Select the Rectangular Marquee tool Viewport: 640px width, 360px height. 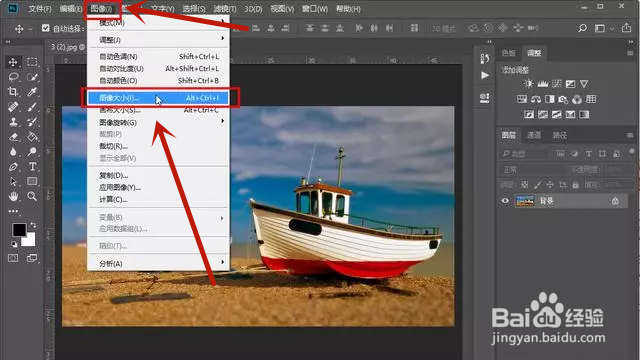[x=32, y=62]
